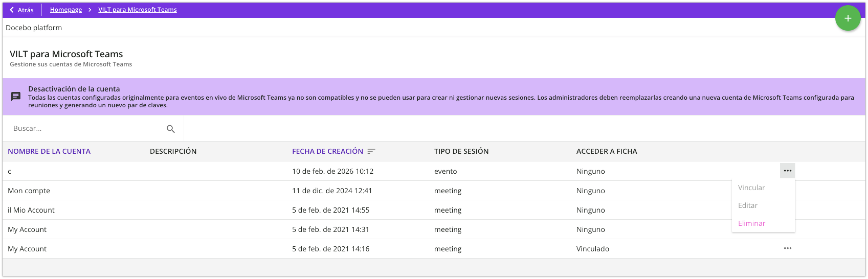Select the search magnifier icon

tap(170, 129)
